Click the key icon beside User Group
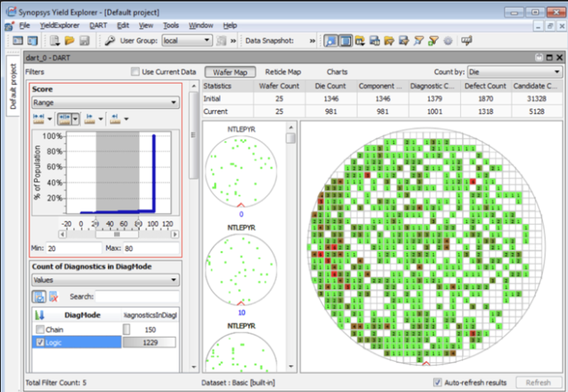 [x=109, y=40]
